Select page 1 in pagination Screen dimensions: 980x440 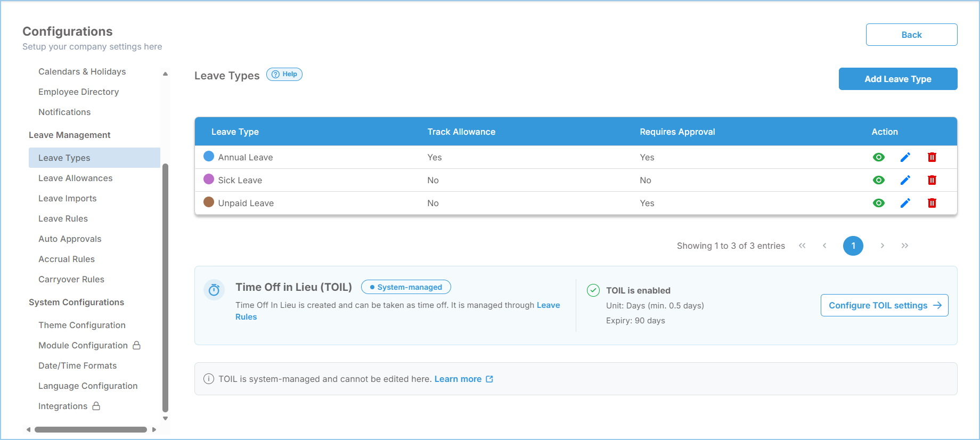[853, 246]
